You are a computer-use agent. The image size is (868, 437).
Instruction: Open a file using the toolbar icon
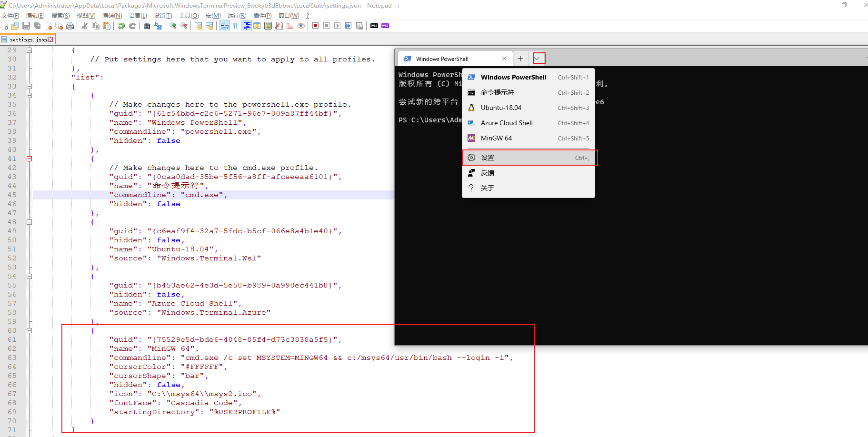click(x=15, y=26)
